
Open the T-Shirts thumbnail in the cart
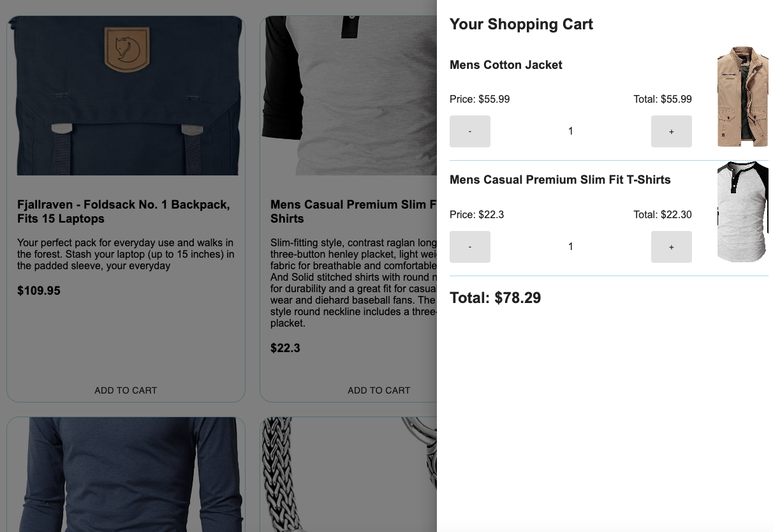click(742, 211)
